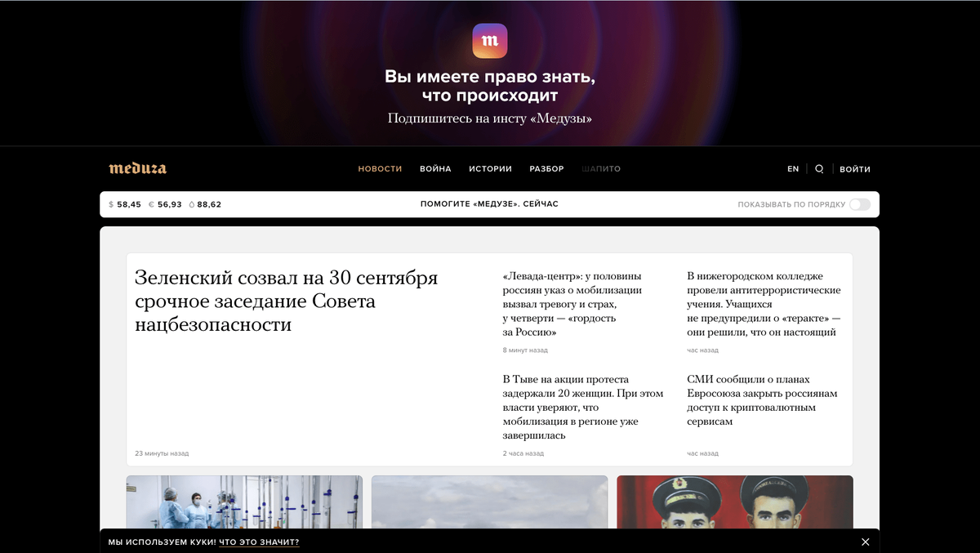Click 'Вы имеете право знать' banner heading
980x553 pixels.
coord(490,87)
